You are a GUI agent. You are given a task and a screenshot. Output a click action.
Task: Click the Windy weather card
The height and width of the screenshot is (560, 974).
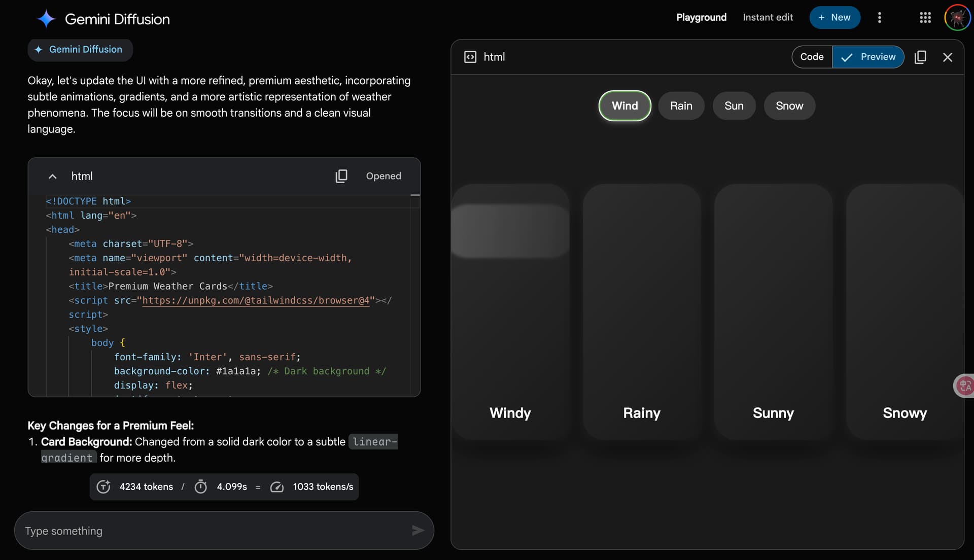510,311
